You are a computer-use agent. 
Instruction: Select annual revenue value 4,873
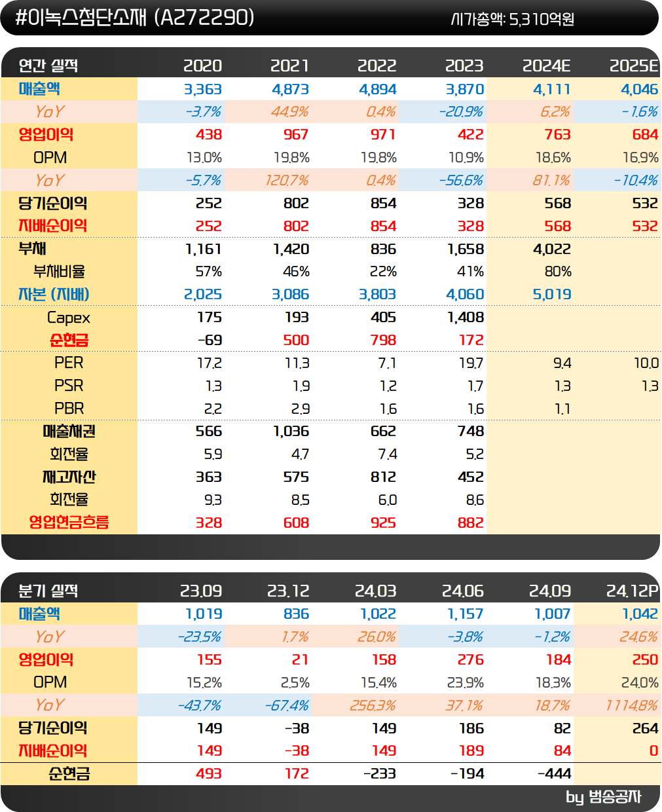(290, 89)
